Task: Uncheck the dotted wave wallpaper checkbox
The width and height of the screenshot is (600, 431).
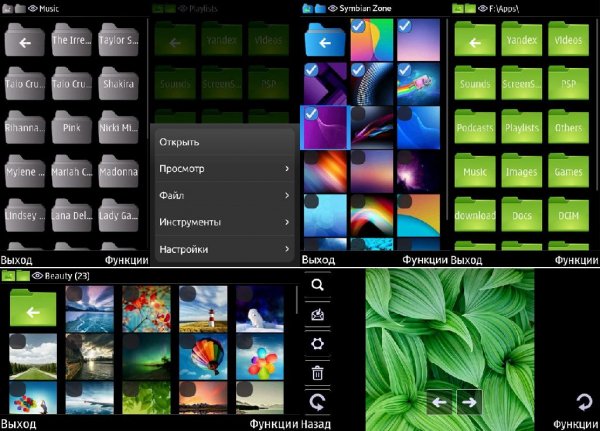Action: [358, 70]
